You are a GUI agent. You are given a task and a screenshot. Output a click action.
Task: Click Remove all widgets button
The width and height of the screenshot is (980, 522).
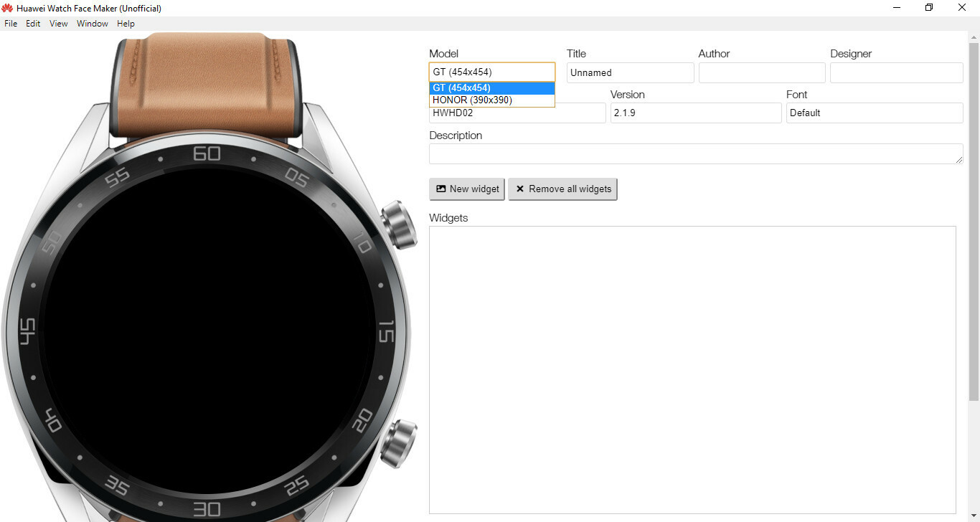click(x=562, y=189)
